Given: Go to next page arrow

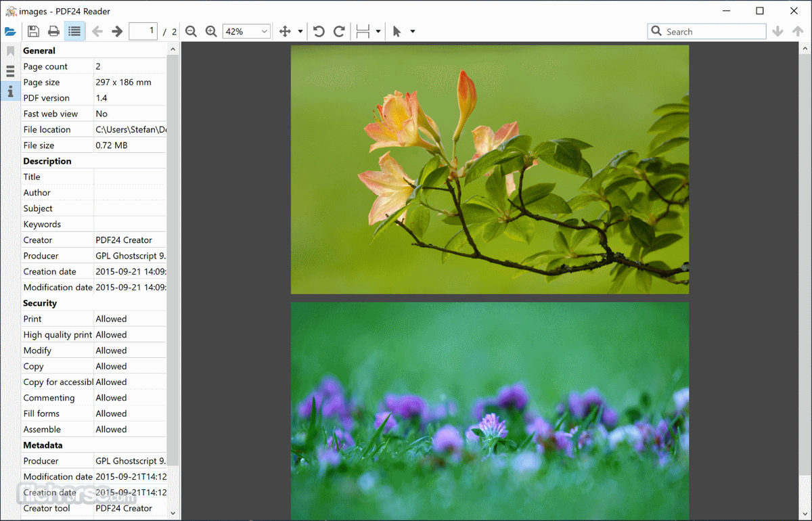Looking at the screenshot, I should 117,31.
